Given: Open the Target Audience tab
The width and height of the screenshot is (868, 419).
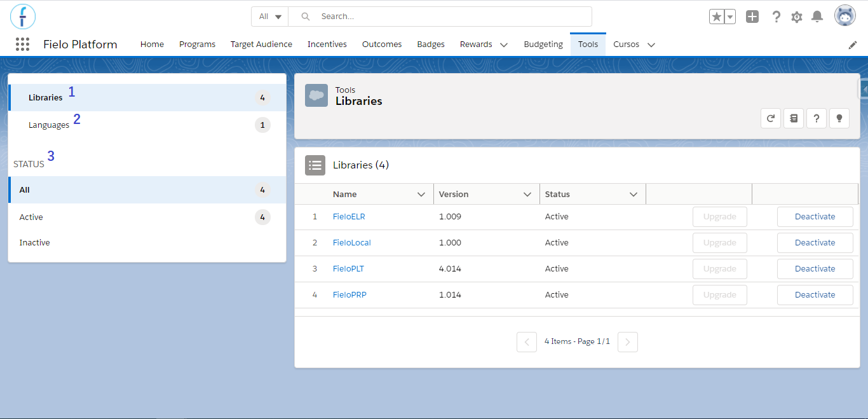Looking at the screenshot, I should click(x=261, y=45).
